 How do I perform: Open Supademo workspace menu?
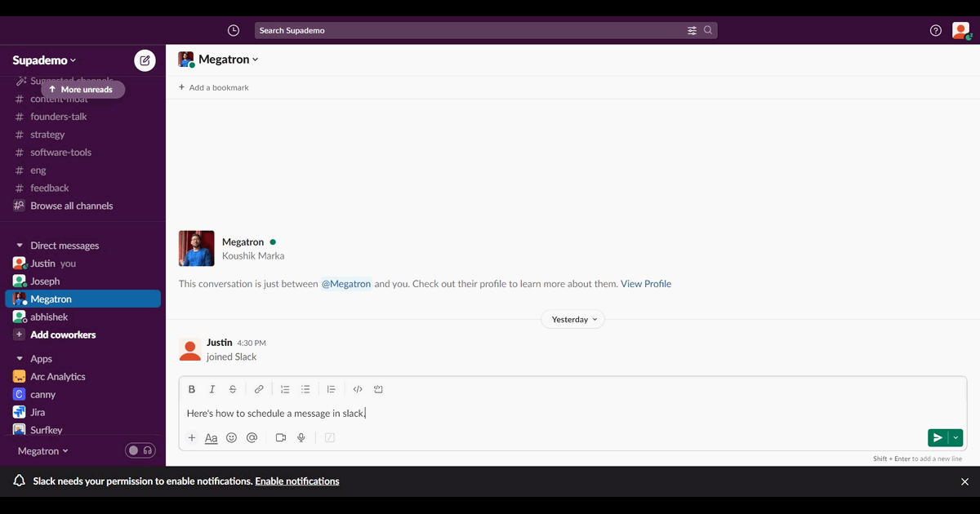[x=44, y=60]
